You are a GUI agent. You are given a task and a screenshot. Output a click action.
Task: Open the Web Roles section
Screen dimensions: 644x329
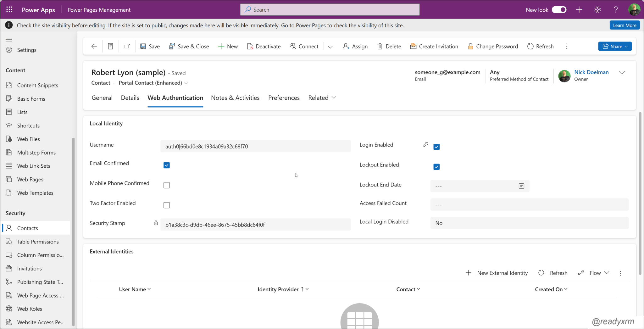coord(30,309)
